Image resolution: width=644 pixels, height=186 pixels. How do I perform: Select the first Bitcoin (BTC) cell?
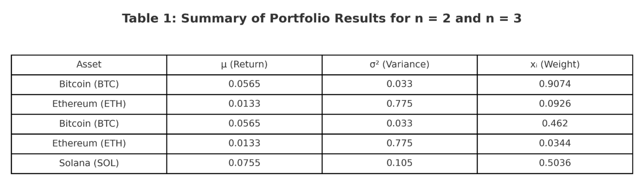pyautogui.click(x=89, y=84)
